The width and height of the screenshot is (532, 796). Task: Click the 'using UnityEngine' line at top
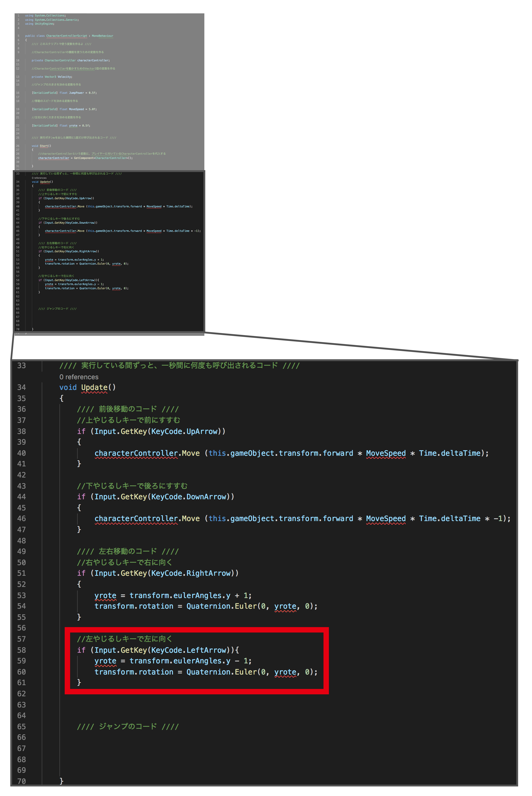tap(39, 24)
